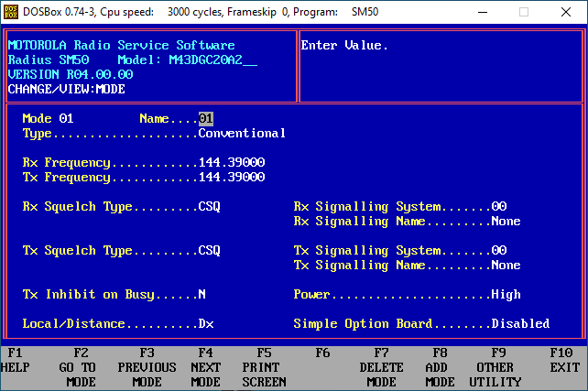588x391 pixels.
Task: Click the F6 key label
Action: pyautogui.click(x=322, y=353)
